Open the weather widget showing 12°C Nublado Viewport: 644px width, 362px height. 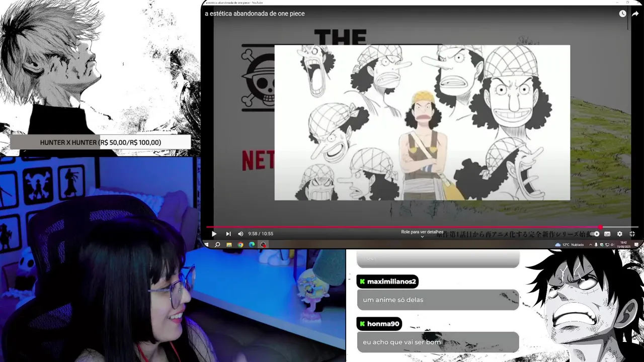(x=570, y=245)
